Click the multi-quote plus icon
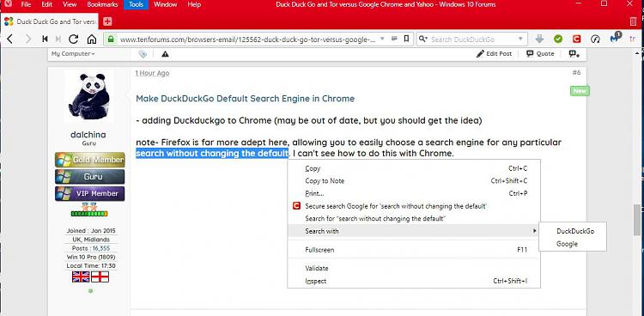This screenshot has height=316, width=644. coord(574,54)
